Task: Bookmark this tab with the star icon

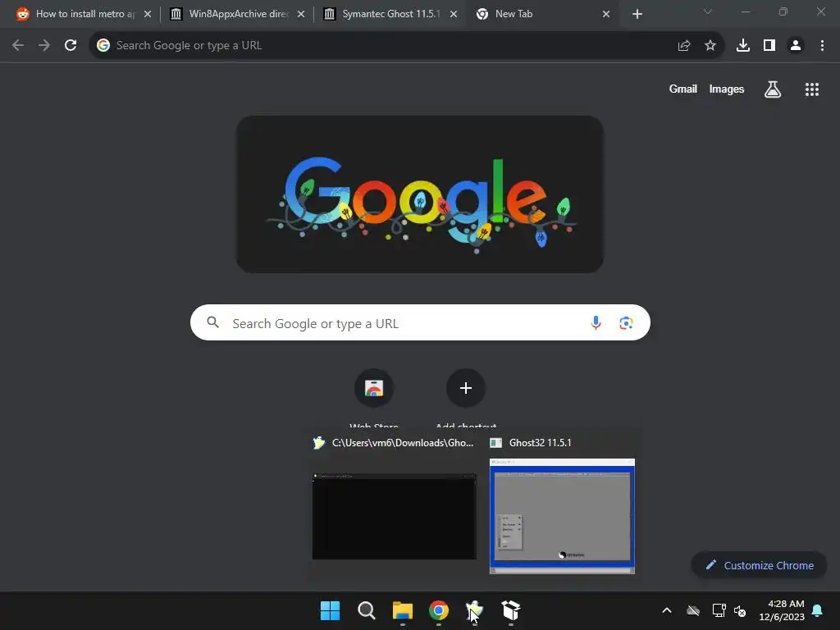Action: point(710,46)
